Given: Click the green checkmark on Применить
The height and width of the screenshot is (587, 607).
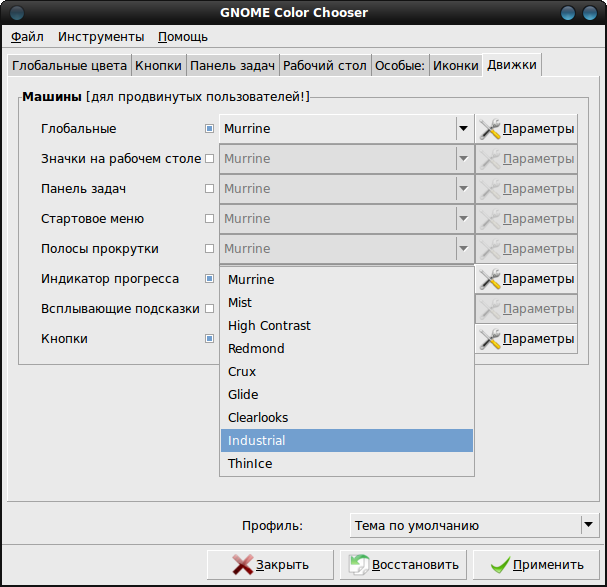Looking at the screenshot, I should pos(500,565).
